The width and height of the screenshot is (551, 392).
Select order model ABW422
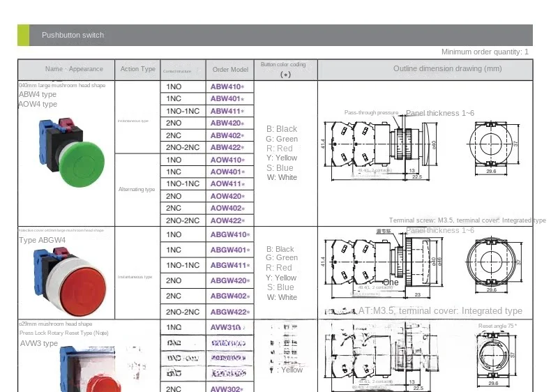227,147
